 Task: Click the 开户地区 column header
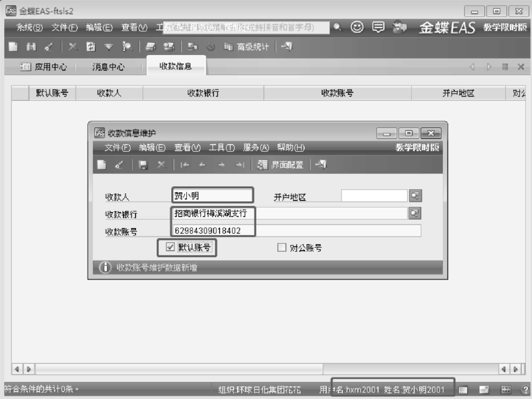[x=458, y=93]
